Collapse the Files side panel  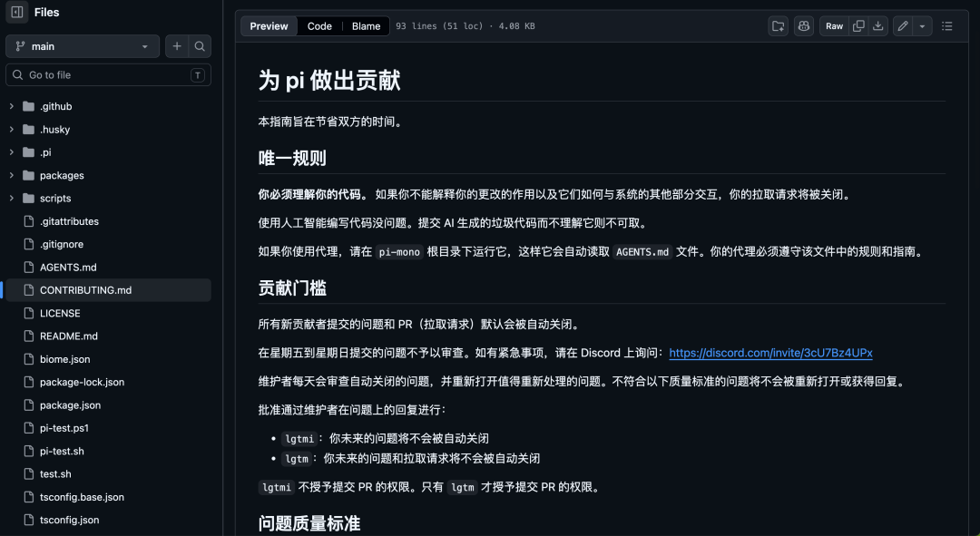coord(17,13)
